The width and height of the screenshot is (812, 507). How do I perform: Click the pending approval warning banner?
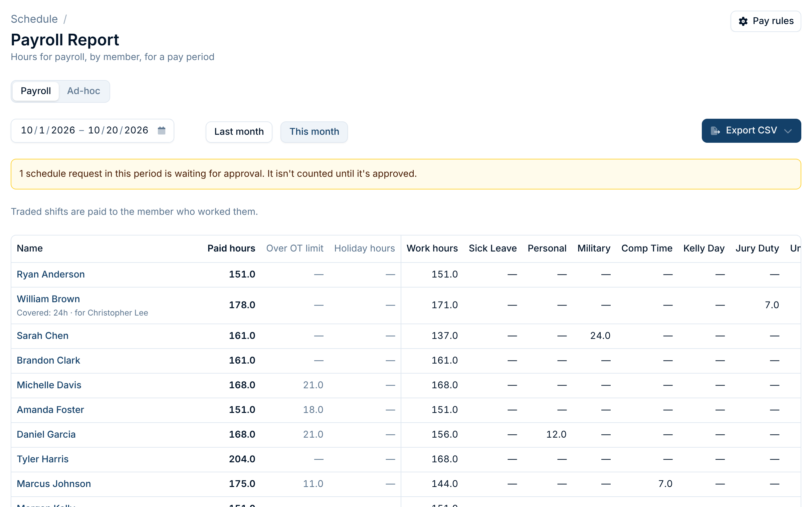click(x=406, y=174)
